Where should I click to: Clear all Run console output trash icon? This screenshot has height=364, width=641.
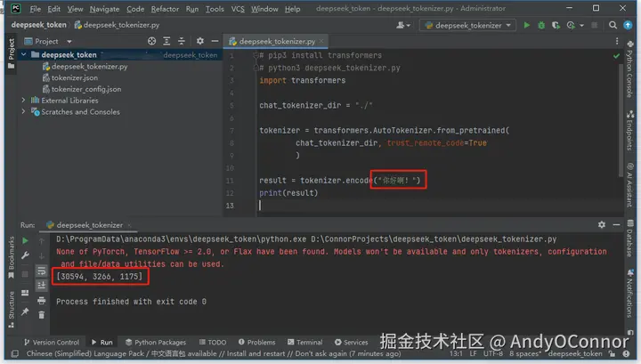(x=41, y=315)
